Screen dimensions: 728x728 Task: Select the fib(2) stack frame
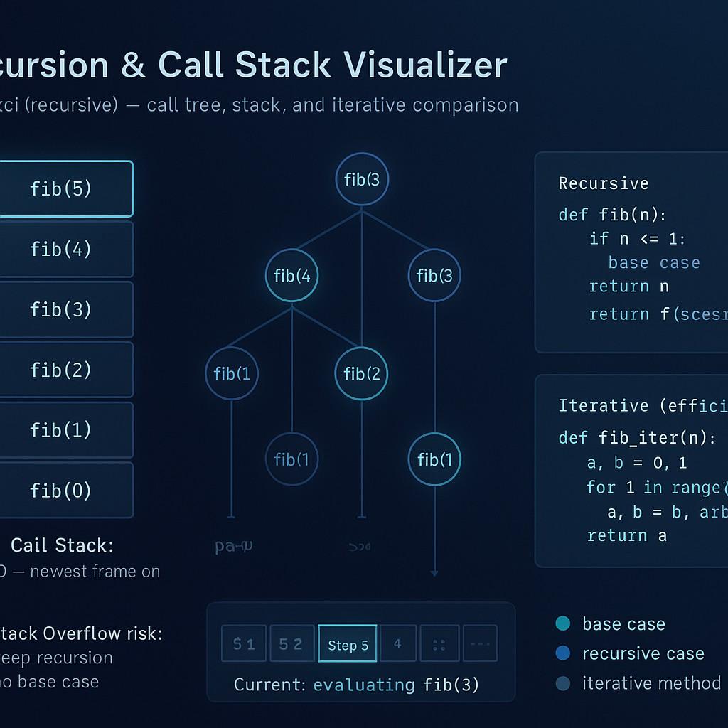66,370
